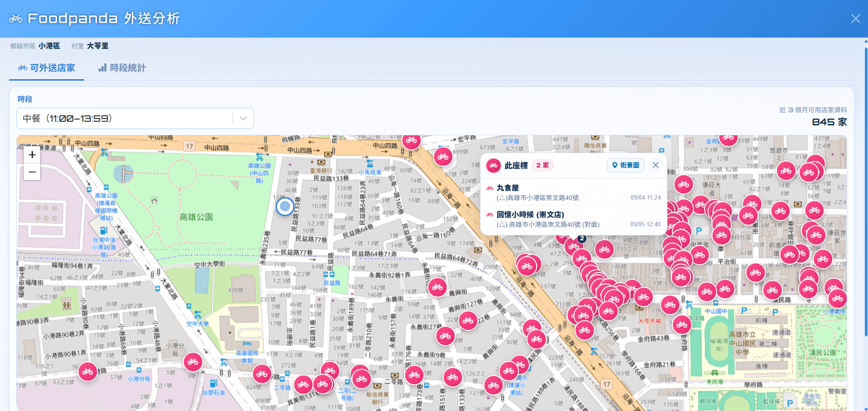
Task: Click the bike marker above 二苓路 bus stop
Action: [262, 374]
